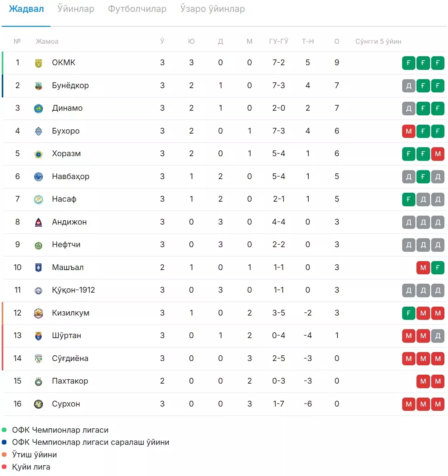This screenshot has height=476, width=448.
Task: Click the grey Д badge in Шўртан row
Action: (438, 336)
